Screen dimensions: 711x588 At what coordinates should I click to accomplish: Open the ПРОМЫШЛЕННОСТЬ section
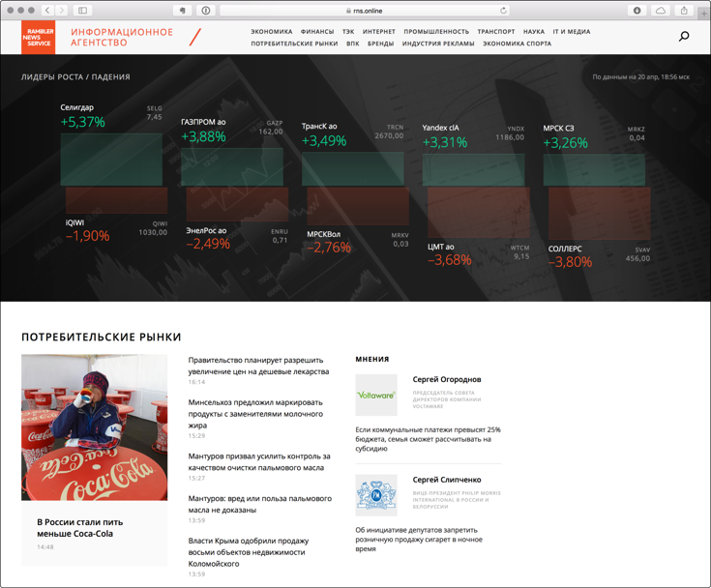436,32
